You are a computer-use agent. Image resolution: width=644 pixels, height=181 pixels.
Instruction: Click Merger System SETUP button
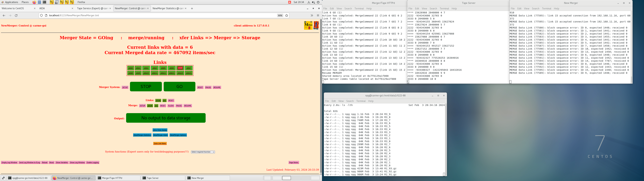point(125,87)
